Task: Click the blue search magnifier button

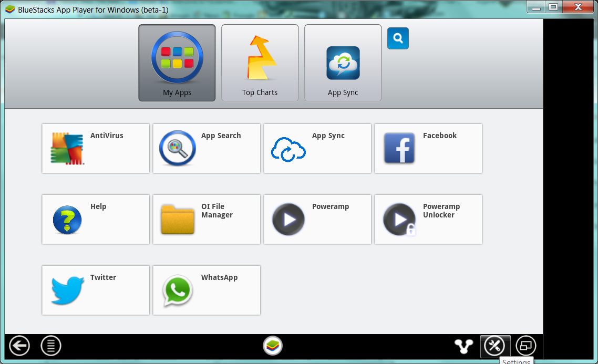Action: (x=398, y=38)
